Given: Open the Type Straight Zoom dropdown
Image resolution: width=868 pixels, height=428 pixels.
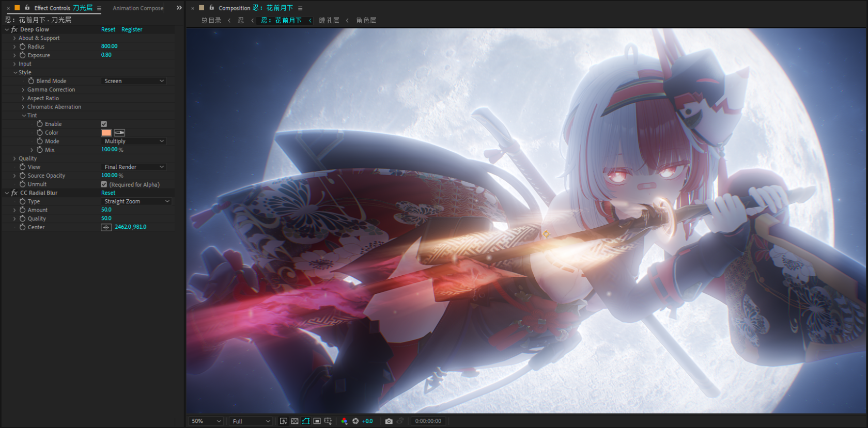Looking at the screenshot, I should [x=136, y=201].
